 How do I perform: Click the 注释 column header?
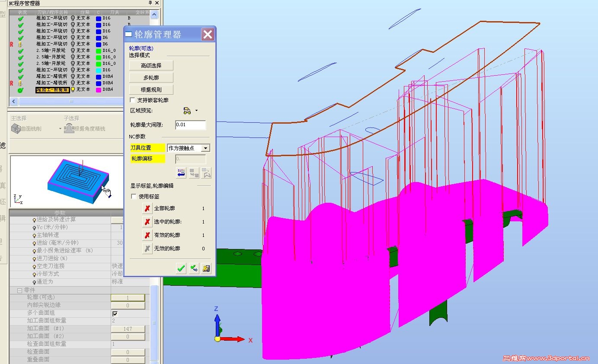(x=85, y=13)
